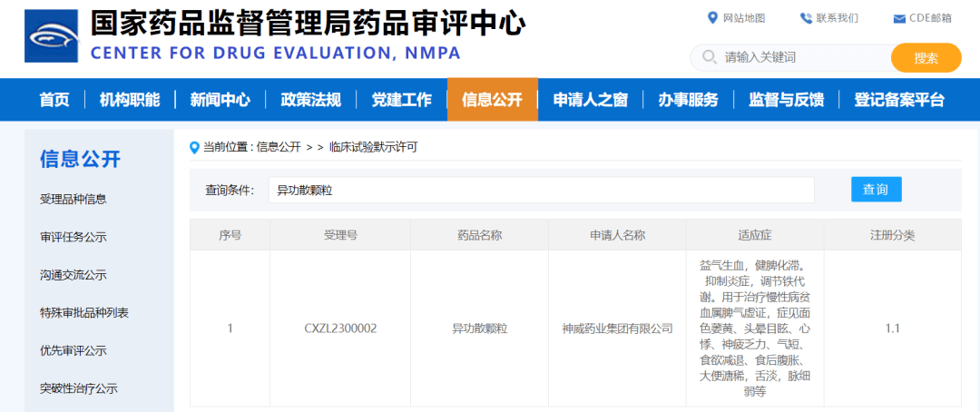Screen dimensions: 980x412
Task: Open 网站地图 link
Action: pyautogui.click(x=744, y=18)
